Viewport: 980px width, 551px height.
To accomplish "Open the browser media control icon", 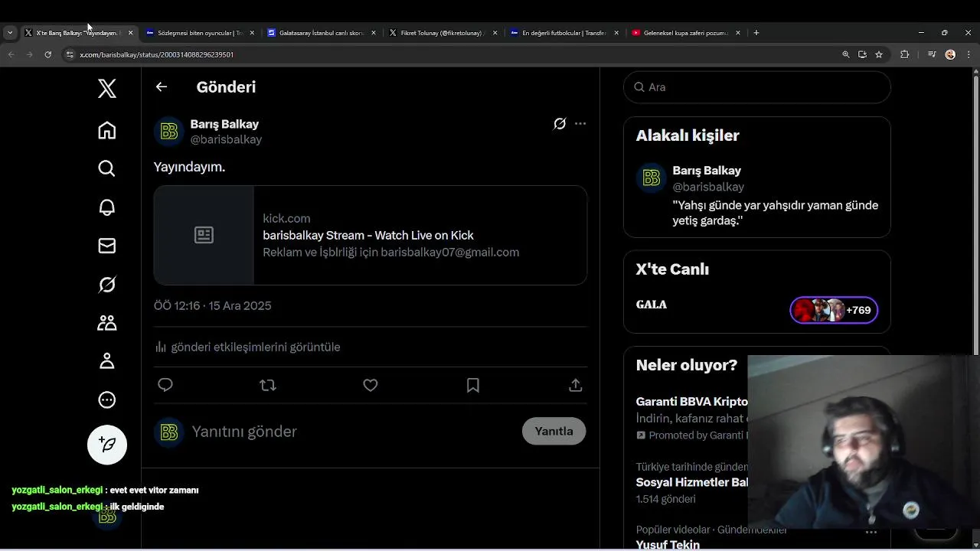I will pyautogui.click(x=932, y=54).
